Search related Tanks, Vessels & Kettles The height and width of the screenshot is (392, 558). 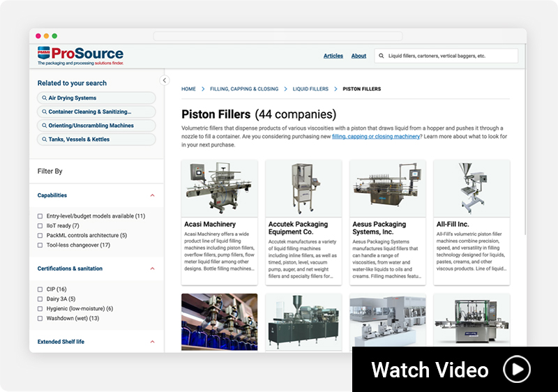96,140
